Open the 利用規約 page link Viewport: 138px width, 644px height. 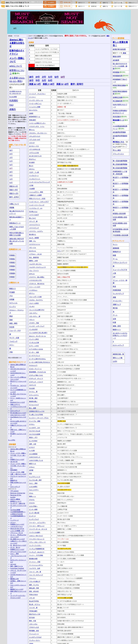point(14,100)
